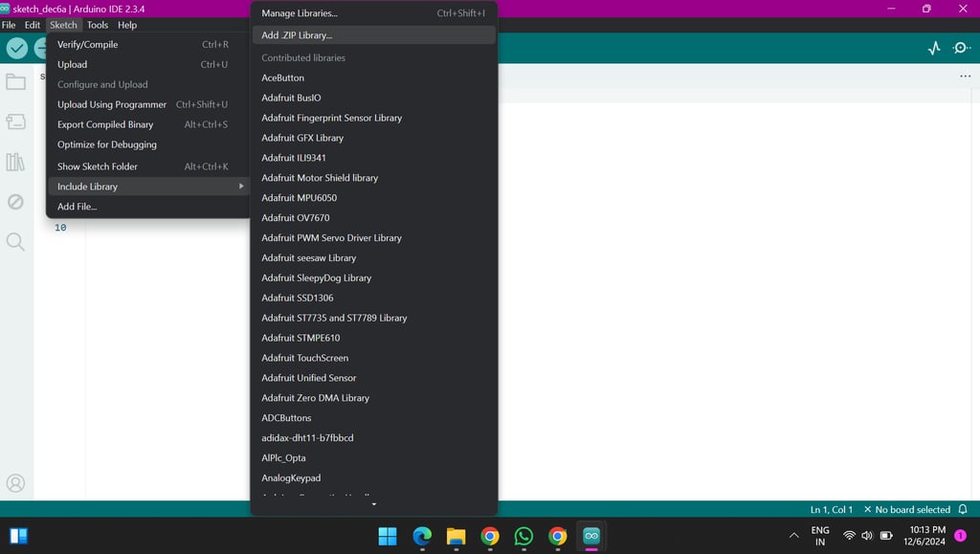Include Adafruit STMPE610 library
980x554 pixels.
(x=374, y=337)
